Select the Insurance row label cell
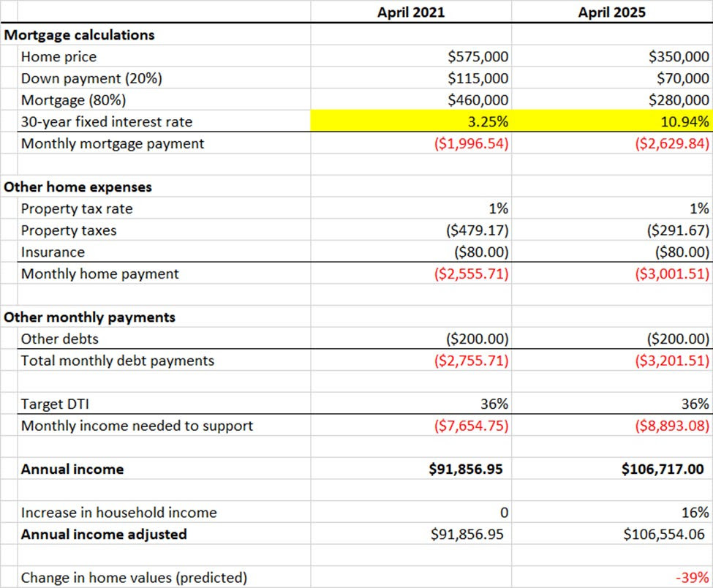713x588 pixels. [53, 252]
